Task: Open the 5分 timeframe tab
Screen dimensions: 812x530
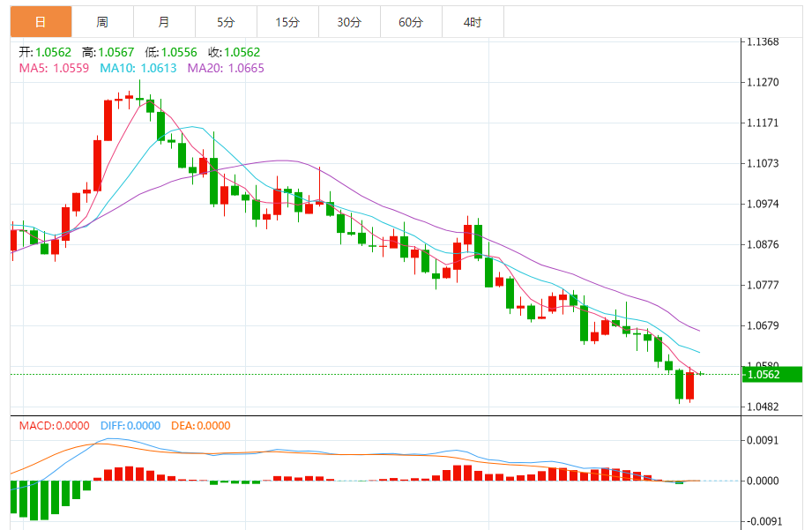Action: [x=226, y=22]
